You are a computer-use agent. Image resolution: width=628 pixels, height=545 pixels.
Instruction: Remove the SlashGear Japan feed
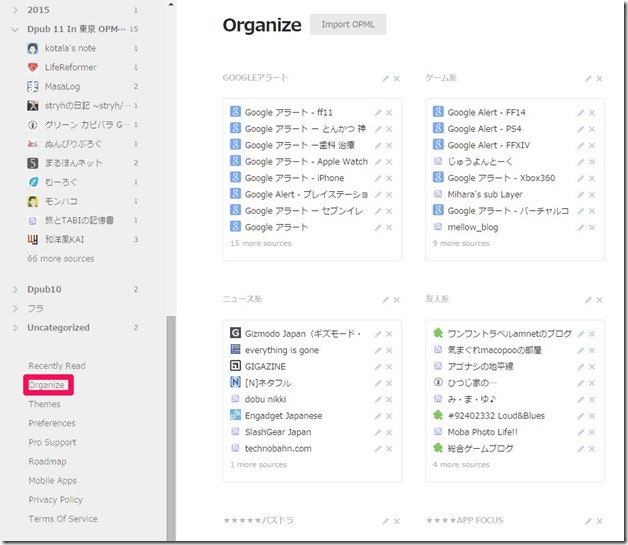[389, 432]
